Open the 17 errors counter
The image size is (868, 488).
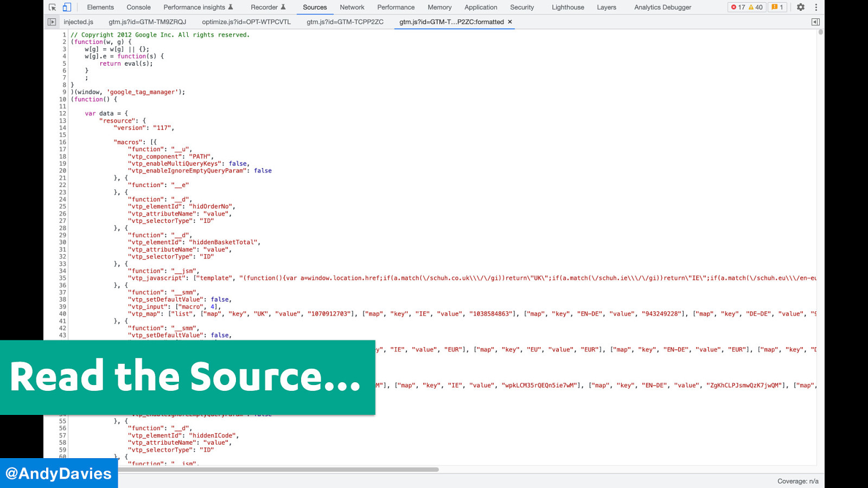point(738,7)
